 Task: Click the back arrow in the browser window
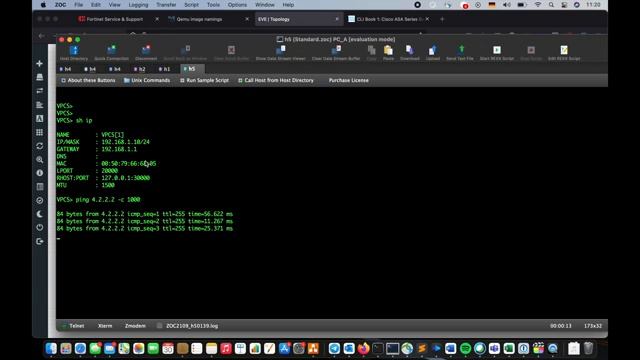tap(42, 36)
